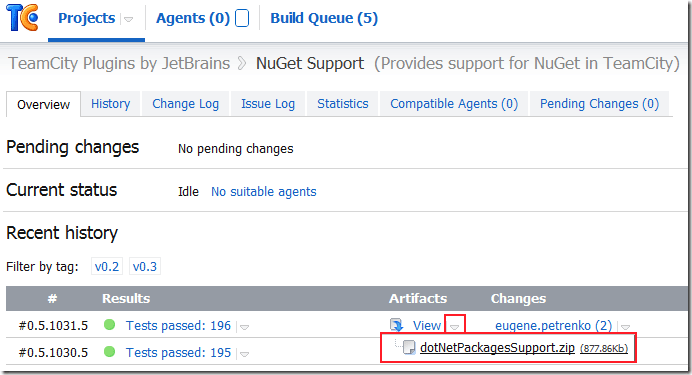Open dropdown beside Tests passed: 196

click(244, 327)
